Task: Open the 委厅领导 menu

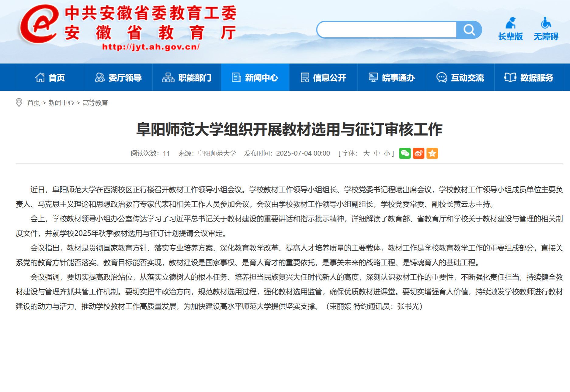Action: click(118, 77)
